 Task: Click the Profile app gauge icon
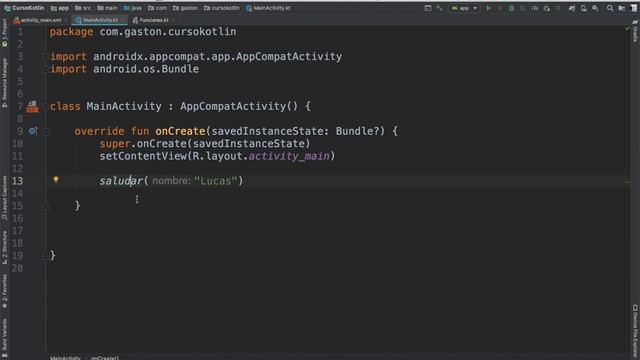pos(535,8)
